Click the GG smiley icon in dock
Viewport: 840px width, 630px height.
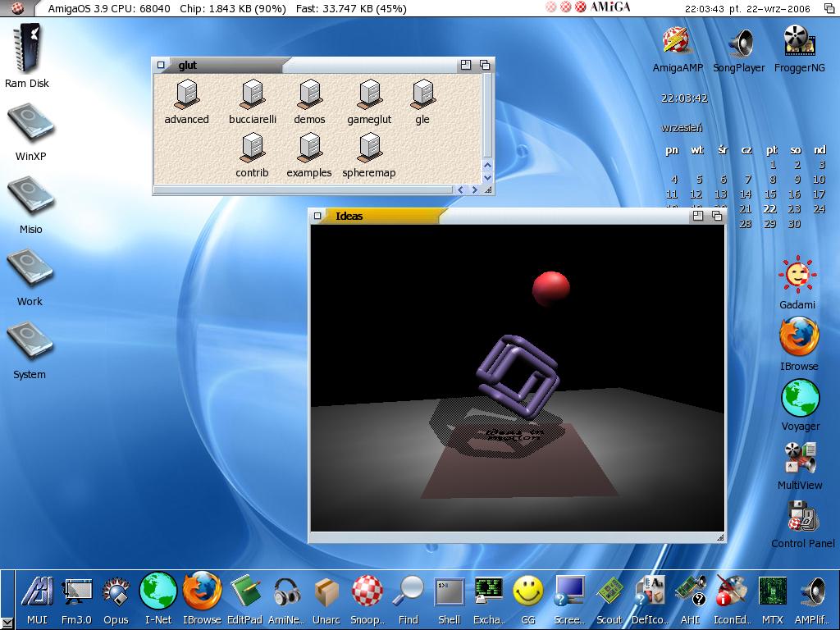click(x=528, y=591)
